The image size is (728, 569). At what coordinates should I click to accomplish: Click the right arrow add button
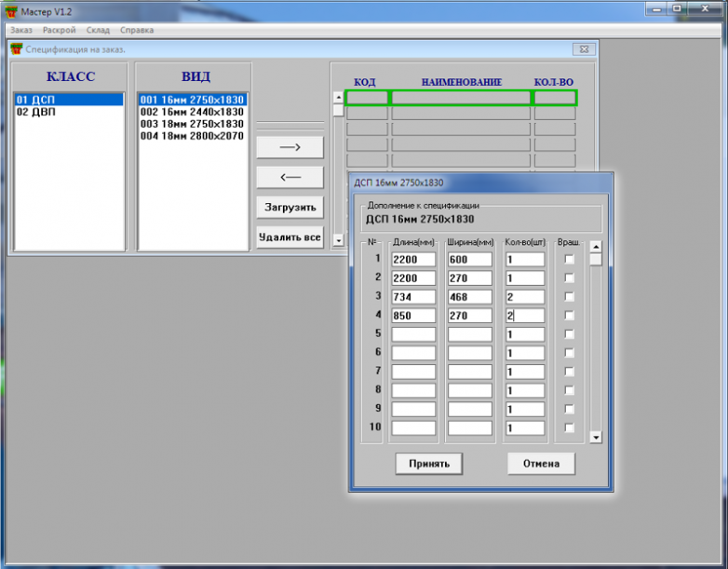[290, 147]
